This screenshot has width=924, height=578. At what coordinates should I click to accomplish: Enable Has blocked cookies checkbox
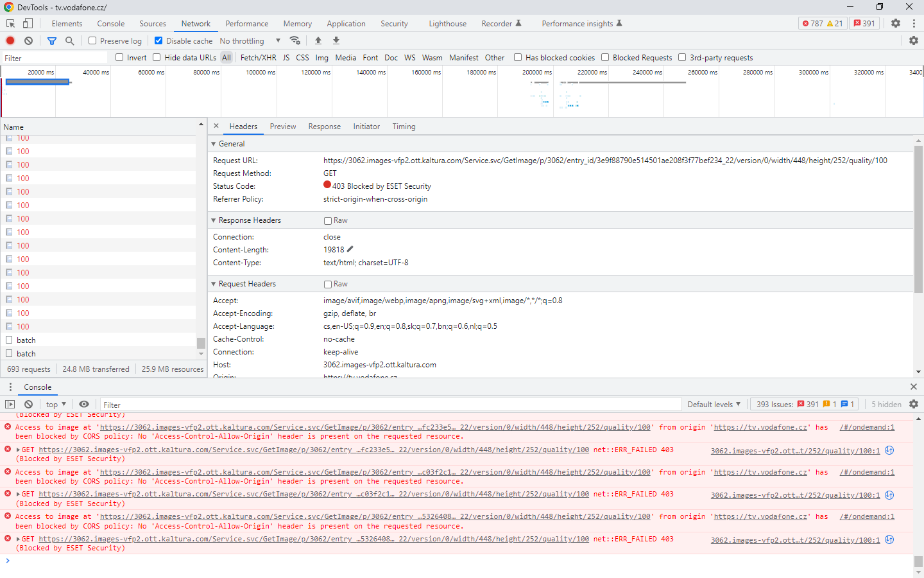[x=518, y=57]
